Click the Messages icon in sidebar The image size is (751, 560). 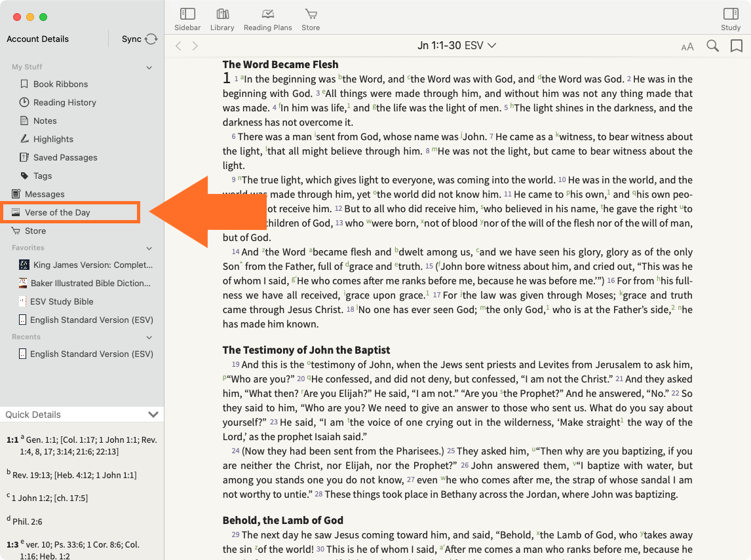[16, 194]
